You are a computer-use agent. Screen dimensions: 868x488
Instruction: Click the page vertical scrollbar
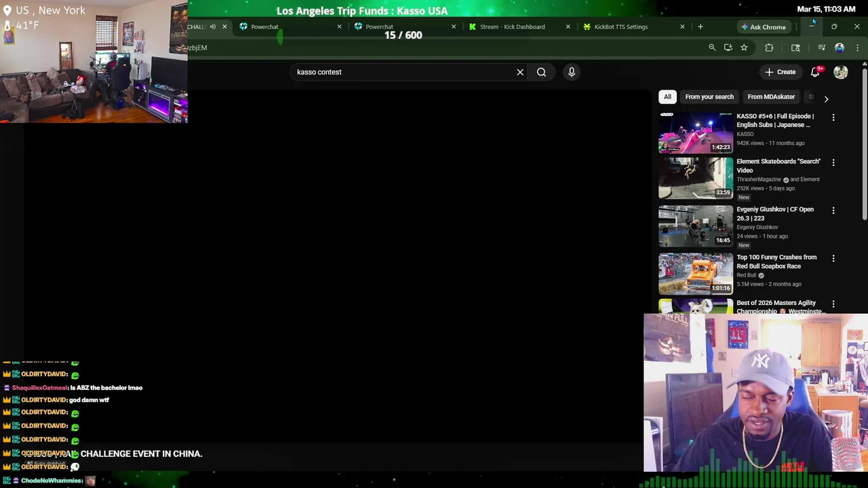865,144
